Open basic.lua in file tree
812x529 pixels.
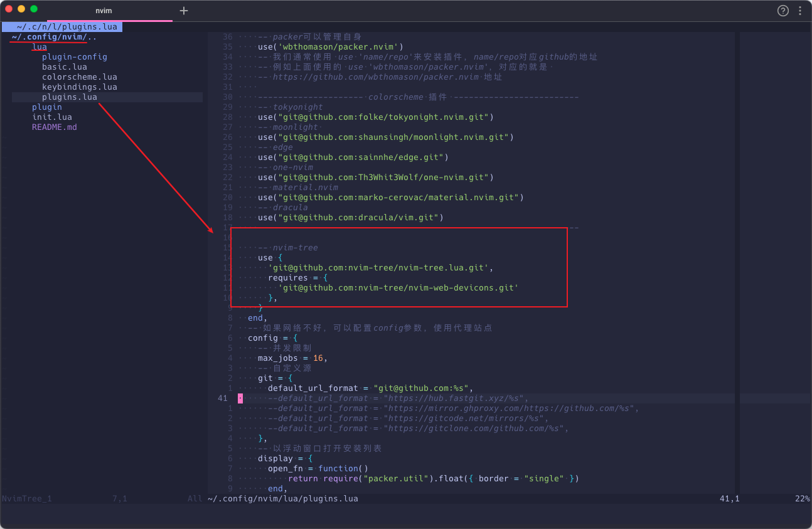tap(65, 67)
